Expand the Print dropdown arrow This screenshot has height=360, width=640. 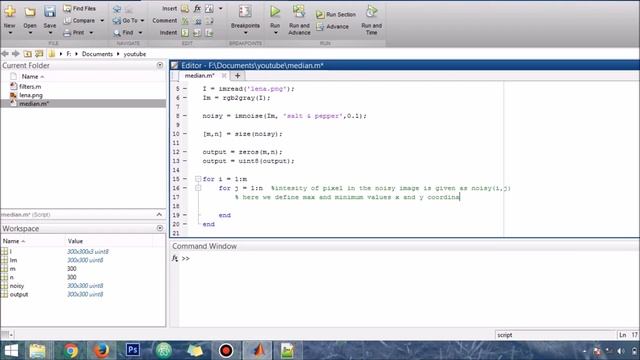point(91,33)
